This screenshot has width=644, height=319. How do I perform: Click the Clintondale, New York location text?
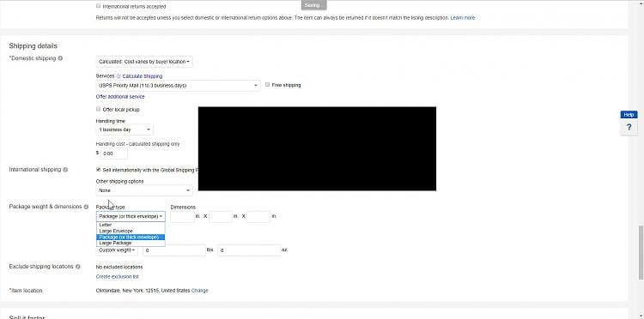143,291
